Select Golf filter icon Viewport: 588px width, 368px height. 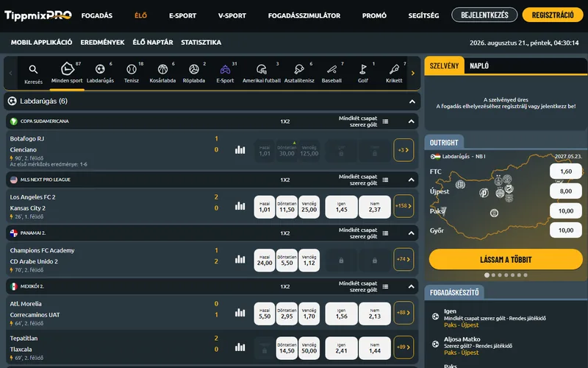coord(362,69)
